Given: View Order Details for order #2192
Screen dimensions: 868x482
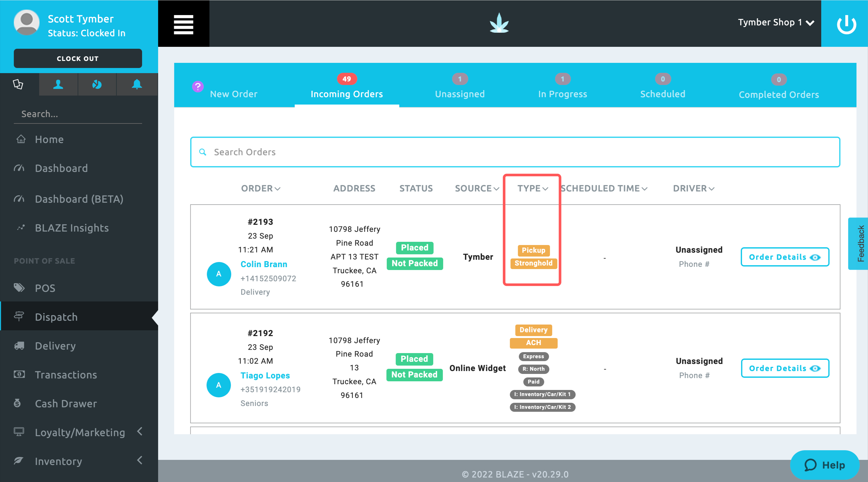Looking at the screenshot, I should pyautogui.click(x=784, y=368).
